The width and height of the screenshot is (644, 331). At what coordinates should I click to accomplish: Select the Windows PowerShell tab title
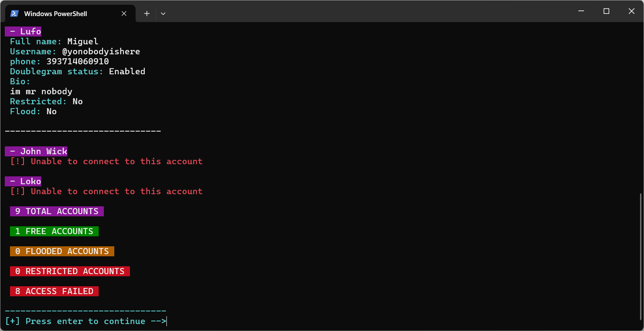coord(56,14)
